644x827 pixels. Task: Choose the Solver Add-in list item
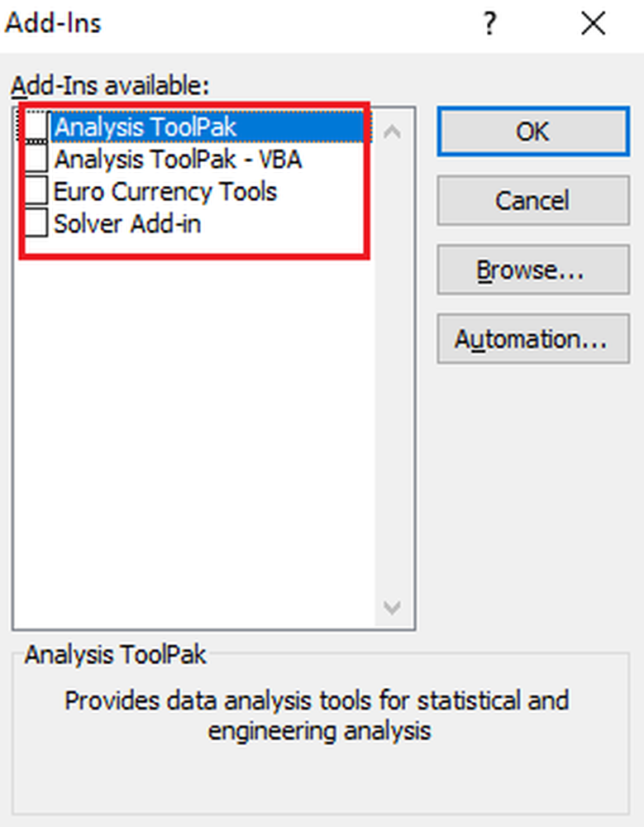127,222
